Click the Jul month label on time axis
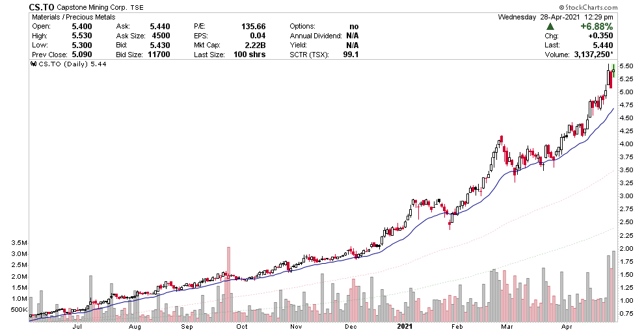 click(76, 327)
